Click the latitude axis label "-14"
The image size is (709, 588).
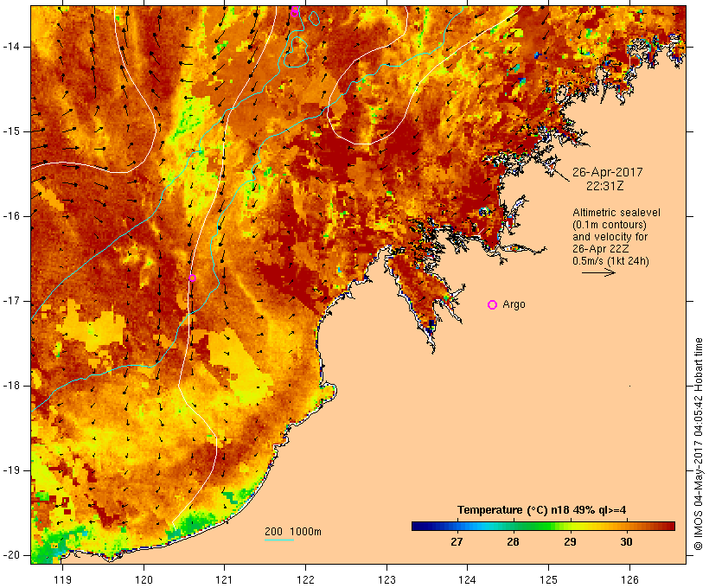(x=10, y=47)
